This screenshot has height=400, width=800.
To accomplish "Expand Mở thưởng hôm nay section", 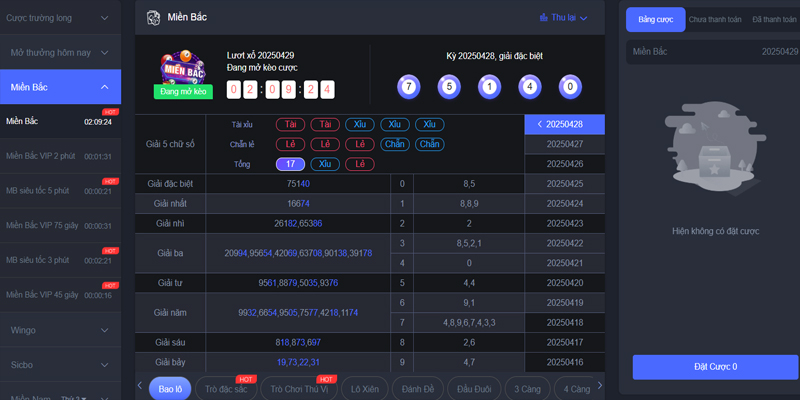I will pyautogui.click(x=60, y=53).
